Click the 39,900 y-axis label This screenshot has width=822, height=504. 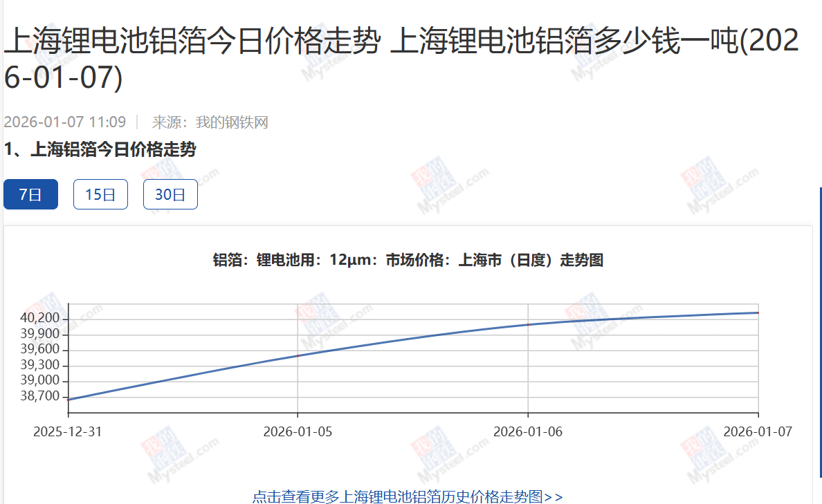(40, 334)
